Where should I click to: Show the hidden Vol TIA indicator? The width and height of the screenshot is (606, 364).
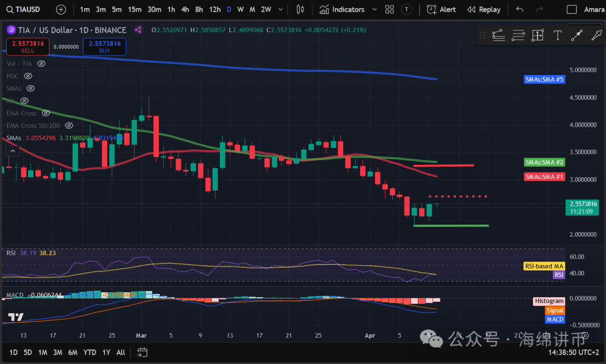tap(41, 64)
